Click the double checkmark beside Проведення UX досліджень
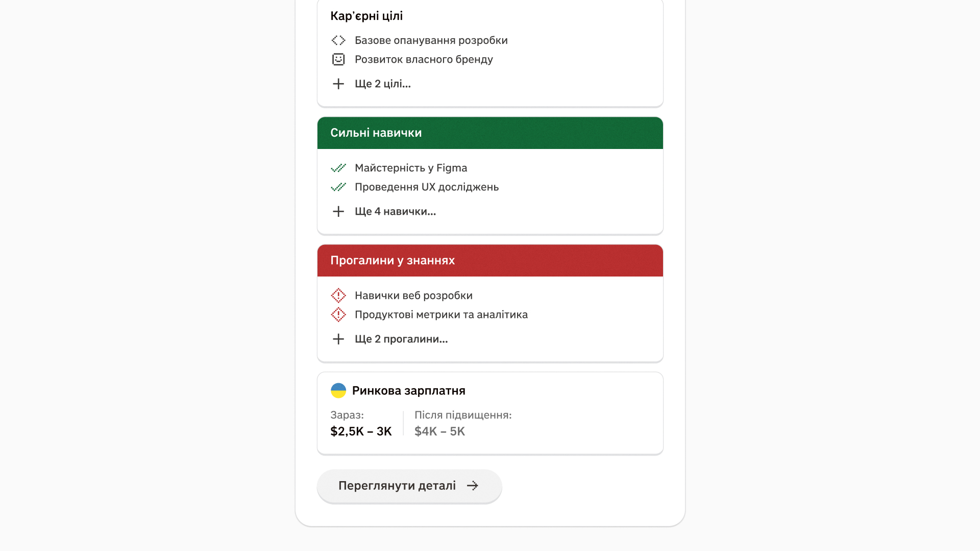 (x=338, y=187)
